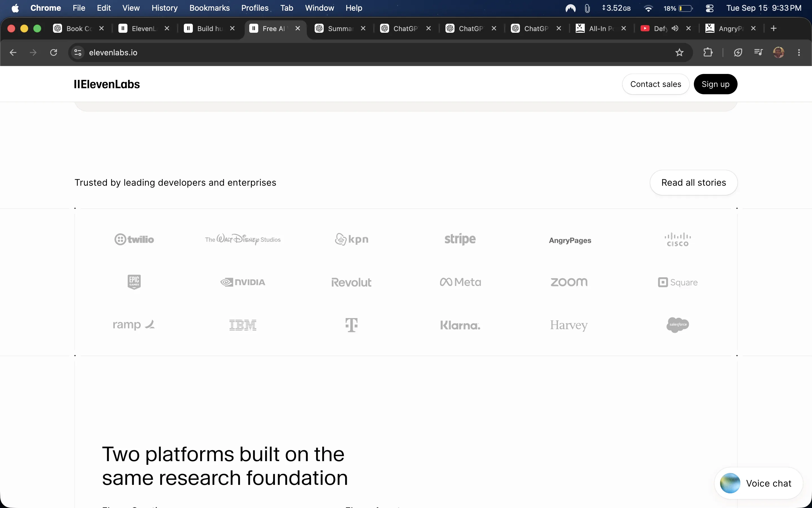This screenshot has height=508, width=812.
Task: Close the Summar tab
Action: [363, 29]
